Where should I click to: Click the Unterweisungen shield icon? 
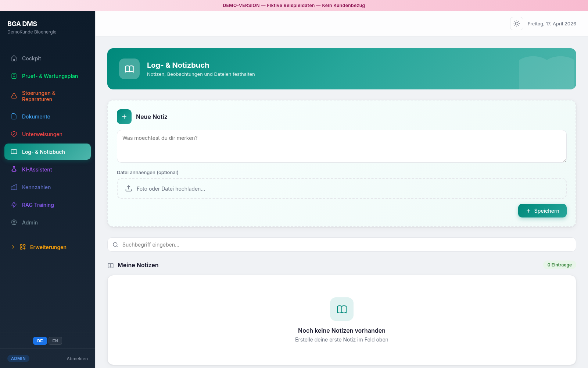coord(14,134)
